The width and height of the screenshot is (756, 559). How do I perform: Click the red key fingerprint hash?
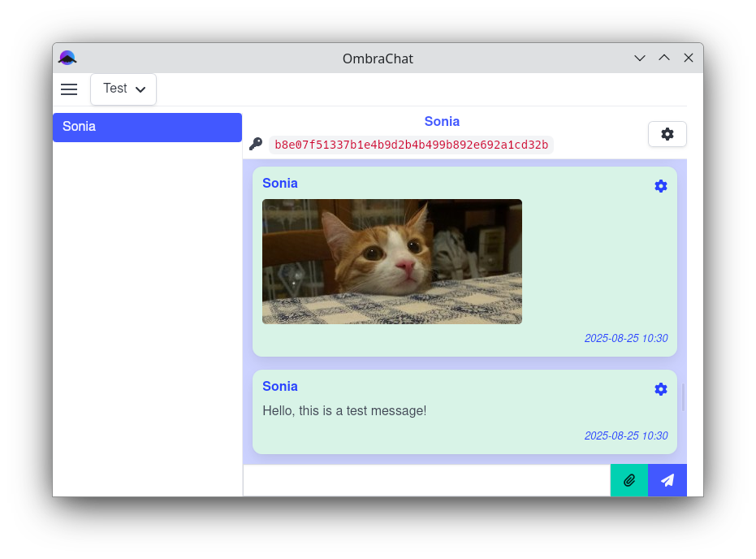(411, 145)
